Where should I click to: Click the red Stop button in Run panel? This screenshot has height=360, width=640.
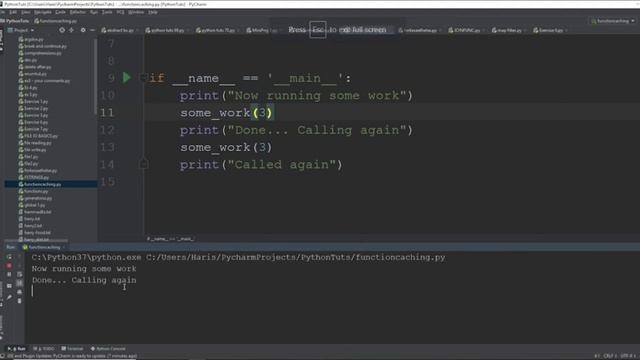click(x=9, y=266)
